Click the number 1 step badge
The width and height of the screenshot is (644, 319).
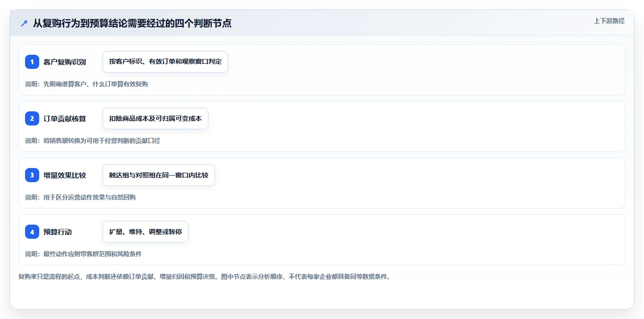point(32,62)
